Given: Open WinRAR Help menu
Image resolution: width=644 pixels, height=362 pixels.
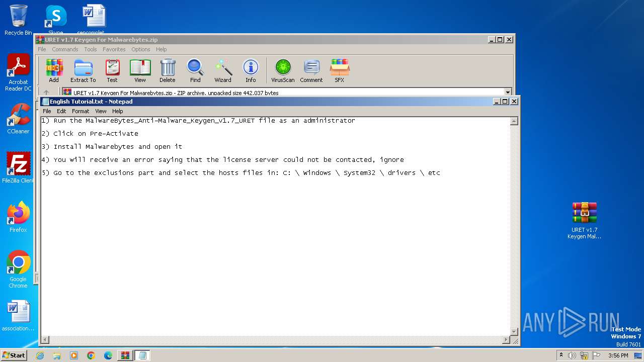Looking at the screenshot, I should 161,49.
